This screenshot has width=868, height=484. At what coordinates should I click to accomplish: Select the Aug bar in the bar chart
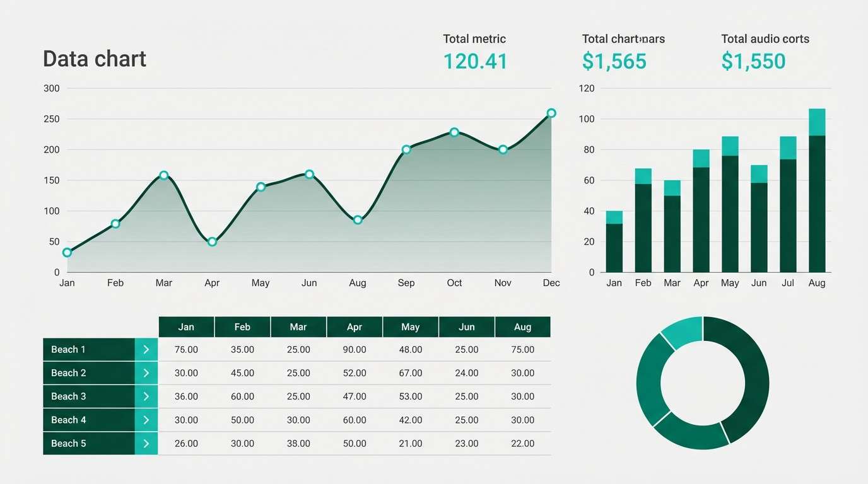coord(817,189)
